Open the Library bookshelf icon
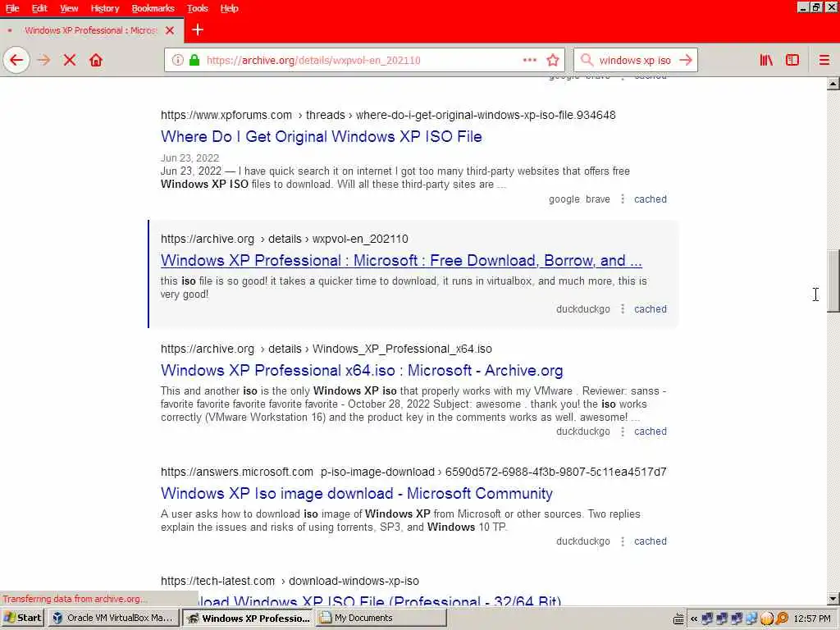840x630 pixels. coord(766,60)
